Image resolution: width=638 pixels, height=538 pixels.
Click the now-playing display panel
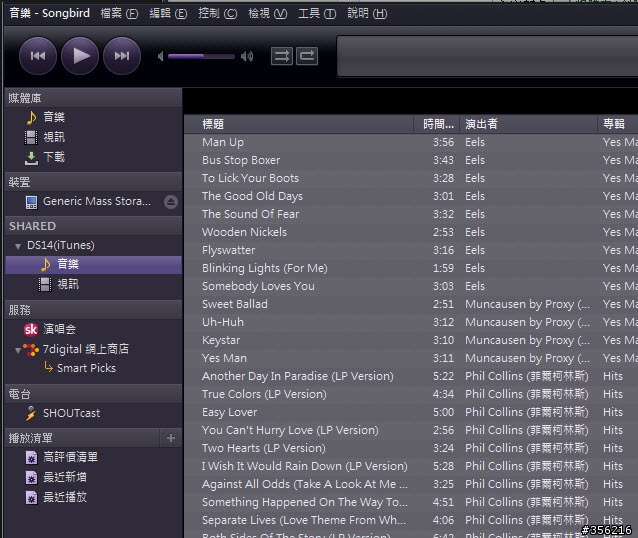487,56
